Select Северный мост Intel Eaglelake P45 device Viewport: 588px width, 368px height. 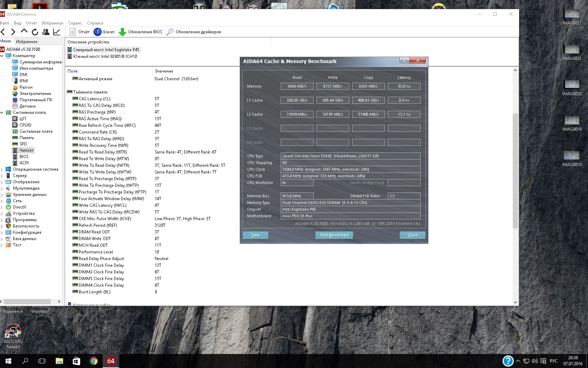104,50
